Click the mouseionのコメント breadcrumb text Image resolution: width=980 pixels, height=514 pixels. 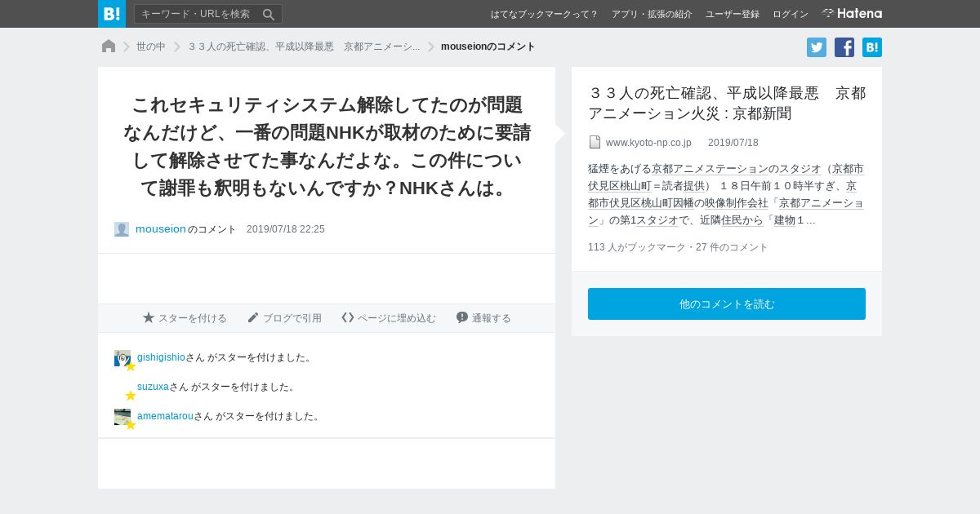pos(488,47)
